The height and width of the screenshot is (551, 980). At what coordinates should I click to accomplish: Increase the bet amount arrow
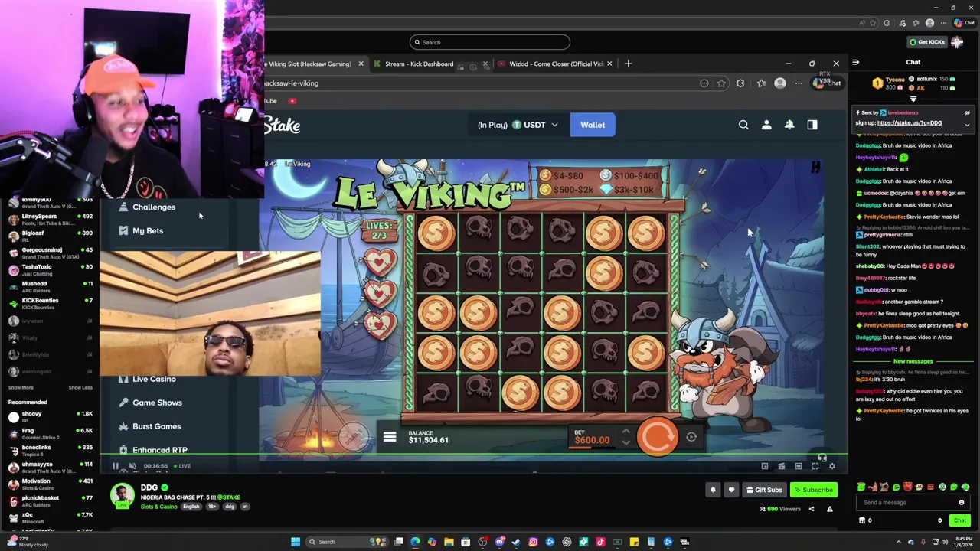626,431
